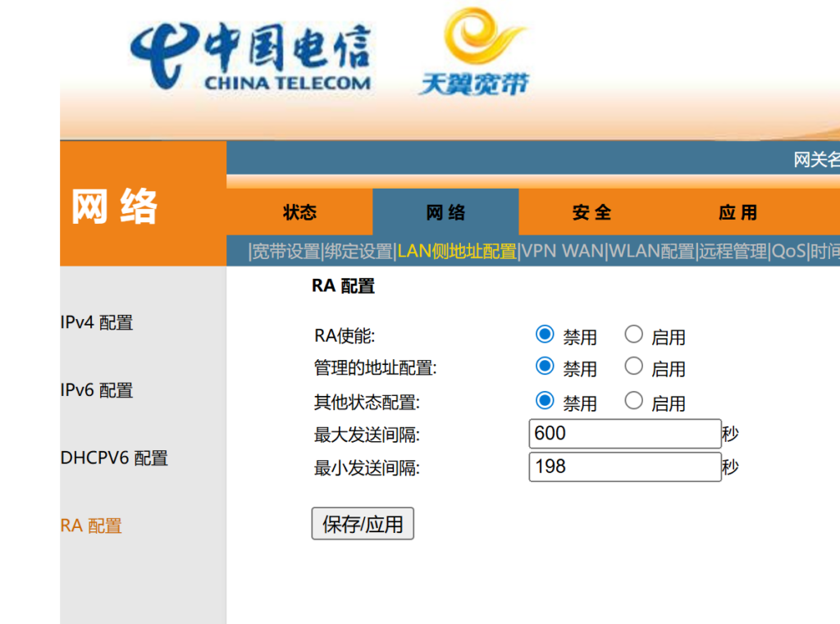Enable 管理的地址配置 option
Screen dimensions: 840x624
[633, 367]
